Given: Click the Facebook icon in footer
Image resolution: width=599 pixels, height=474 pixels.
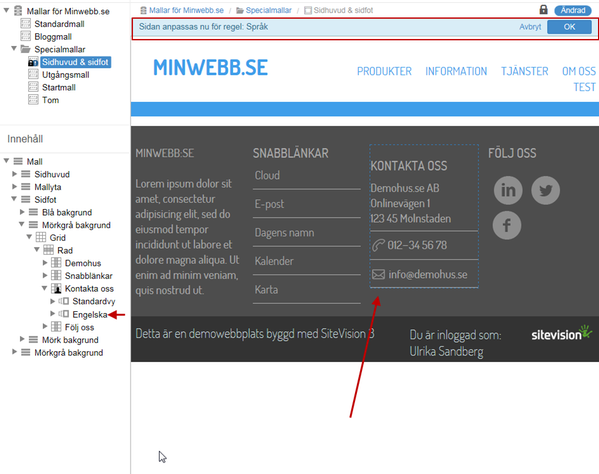Looking at the screenshot, I should (x=507, y=225).
